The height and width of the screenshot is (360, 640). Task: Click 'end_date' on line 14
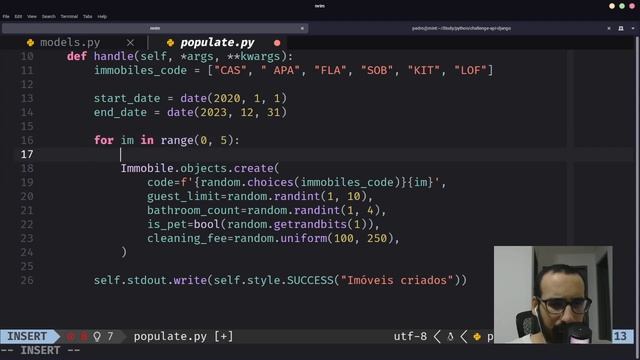click(x=120, y=112)
